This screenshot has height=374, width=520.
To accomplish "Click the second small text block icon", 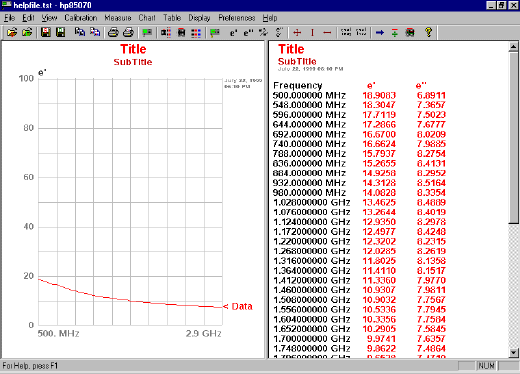I will click(x=361, y=32).
